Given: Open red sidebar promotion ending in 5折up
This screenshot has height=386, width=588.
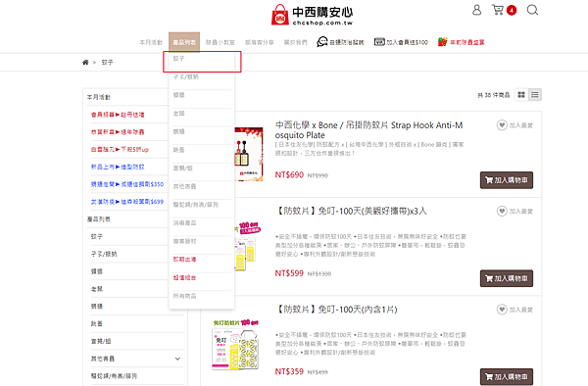Looking at the screenshot, I should (120, 150).
